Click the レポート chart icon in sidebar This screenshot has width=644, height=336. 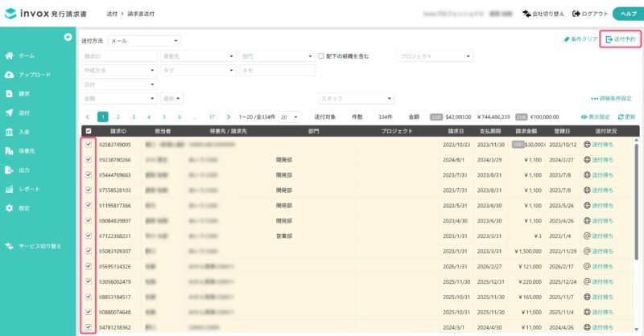9,189
